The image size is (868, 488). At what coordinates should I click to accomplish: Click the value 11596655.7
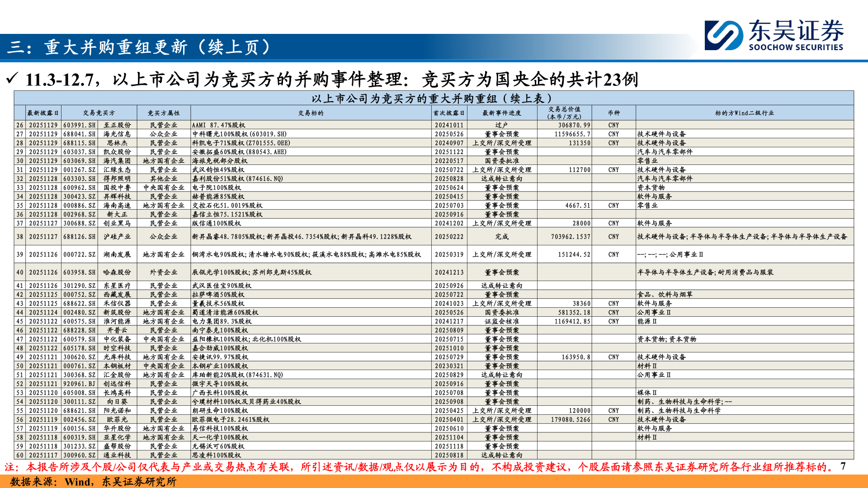[573, 134]
